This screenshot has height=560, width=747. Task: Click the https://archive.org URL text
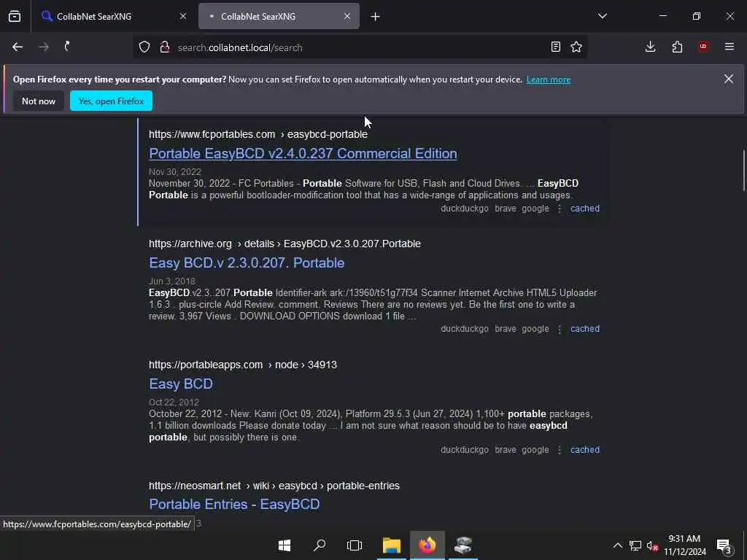190,244
